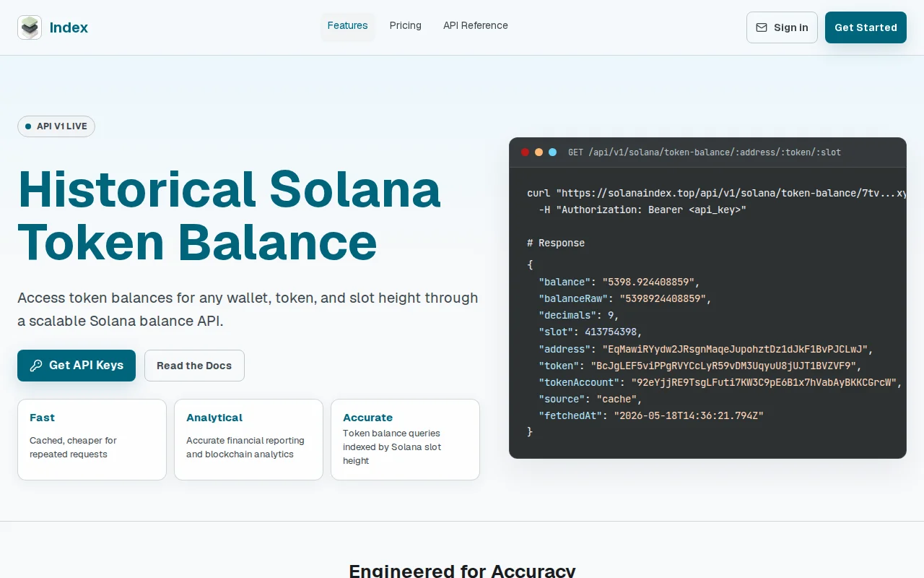Click the Historical Solana Token Balance heading
924x578 pixels.
(x=229, y=215)
